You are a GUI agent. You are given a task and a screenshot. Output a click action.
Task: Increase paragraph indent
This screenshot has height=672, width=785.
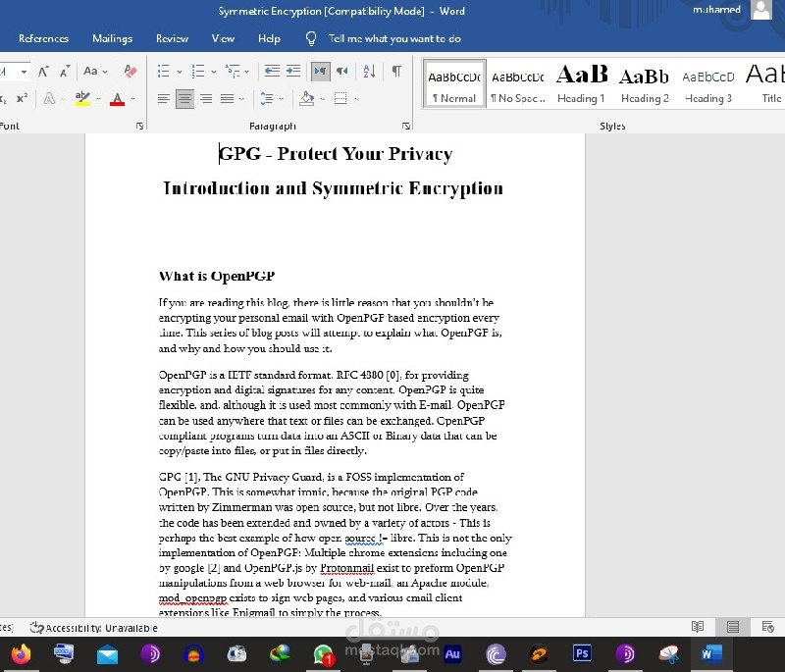[293, 71]
